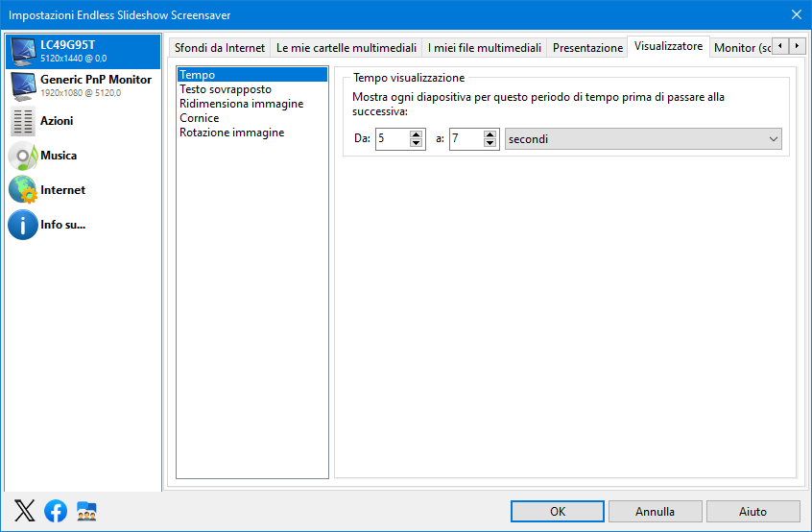Select Rotazione immagine in the list

point(252,133)
